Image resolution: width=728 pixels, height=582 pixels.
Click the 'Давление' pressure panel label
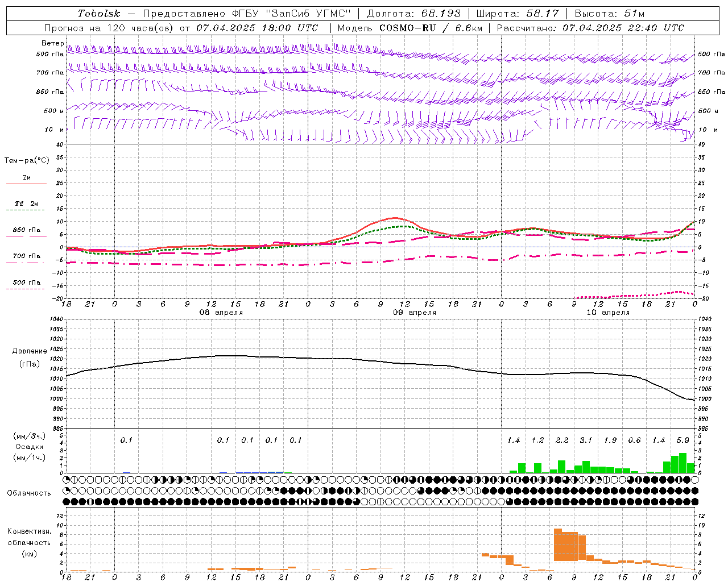pos(30,351)
